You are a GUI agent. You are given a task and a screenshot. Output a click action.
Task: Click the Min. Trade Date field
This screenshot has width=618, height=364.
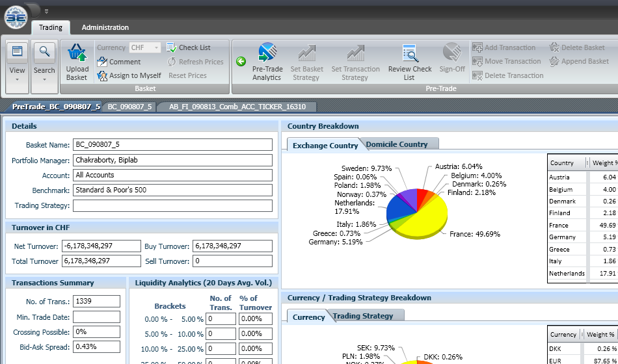[x=96, y=317]
